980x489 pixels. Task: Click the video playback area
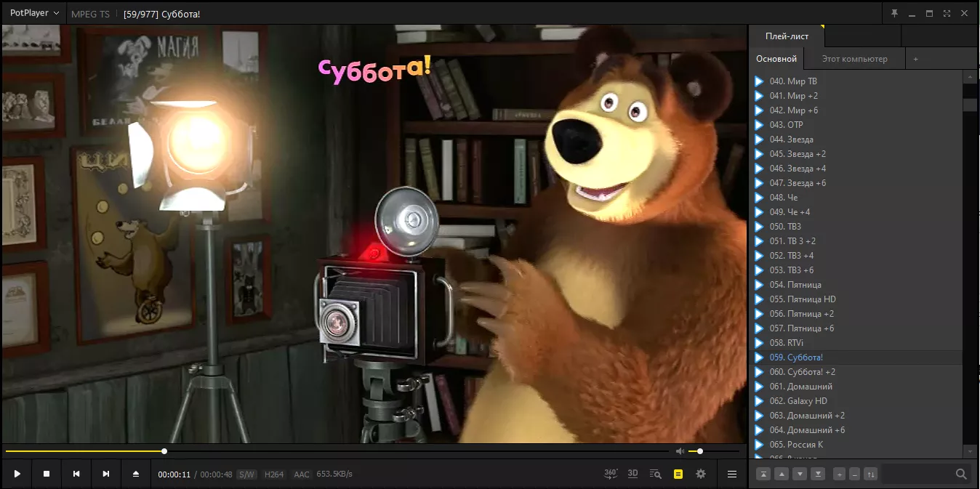coord(374,234)
